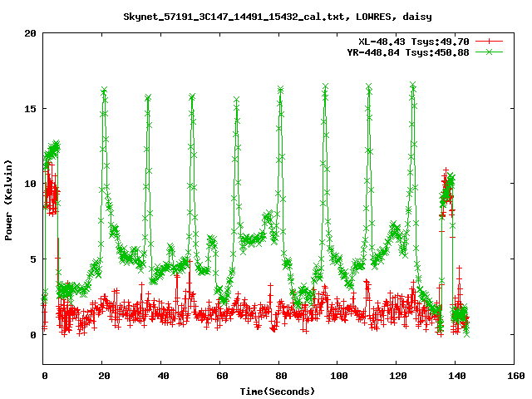Click the x-axis tick label 20
Screen dimensions: 532x399
point(104,376)
